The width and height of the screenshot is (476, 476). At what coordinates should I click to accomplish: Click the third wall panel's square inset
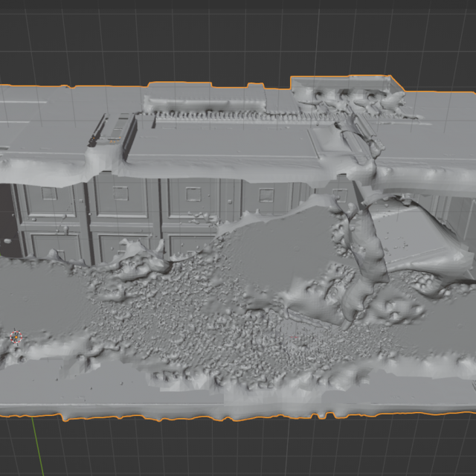[193, 194]
